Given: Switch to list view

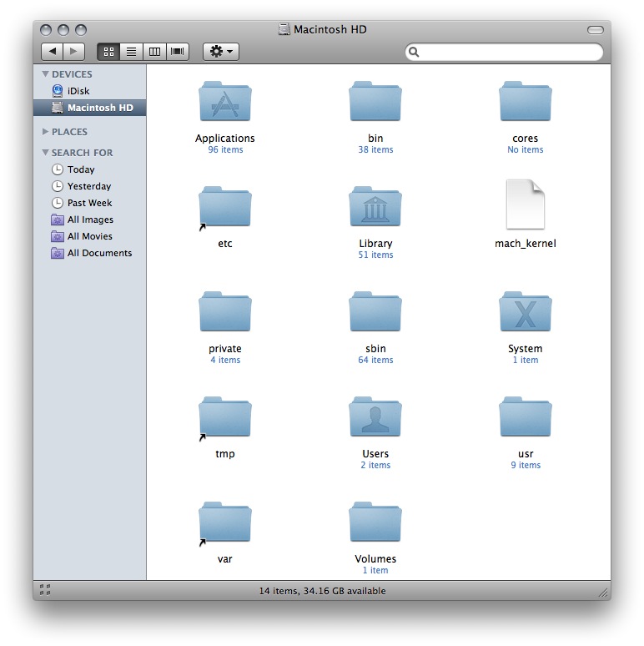Looking at the screenshot, I should click(x=131, y=52).
